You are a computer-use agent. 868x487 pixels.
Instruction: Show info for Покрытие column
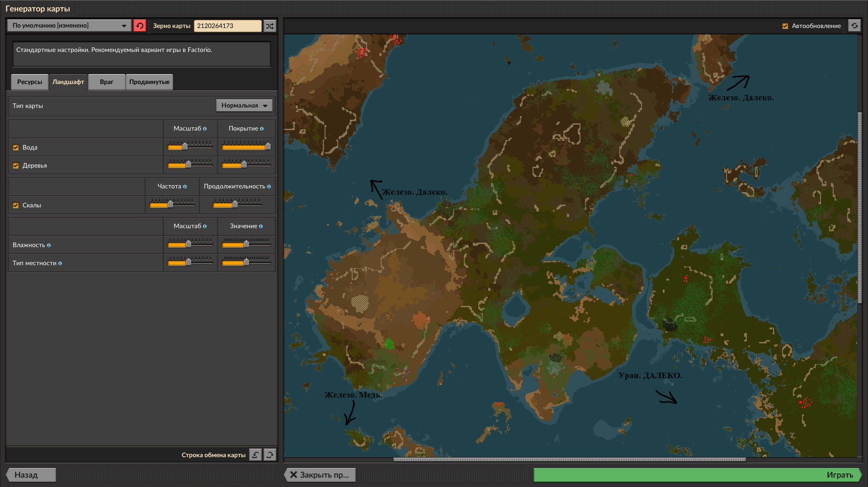(262, 129)
